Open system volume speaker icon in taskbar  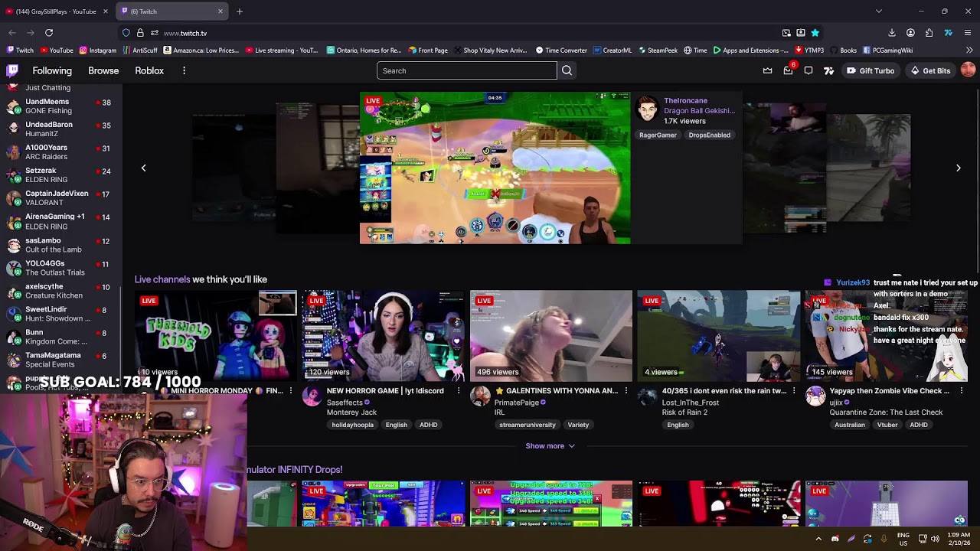point(935,539)
